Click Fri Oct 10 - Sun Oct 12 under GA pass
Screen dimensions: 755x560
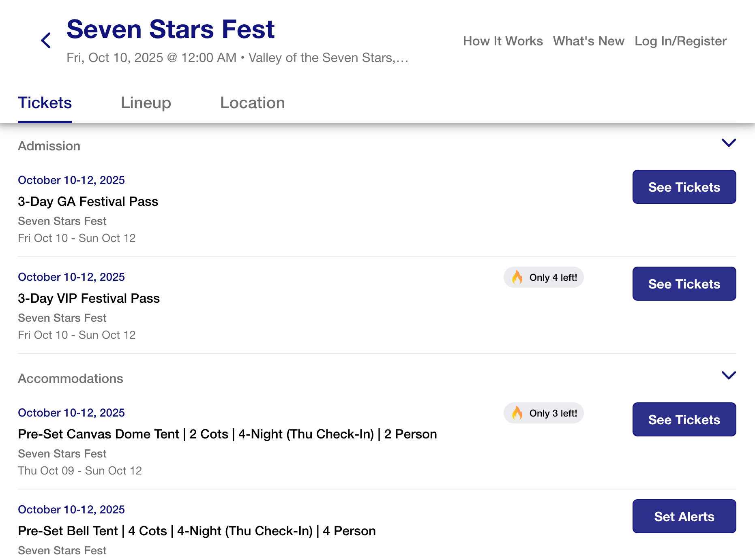pyautogui.click(x=77, y=238)
